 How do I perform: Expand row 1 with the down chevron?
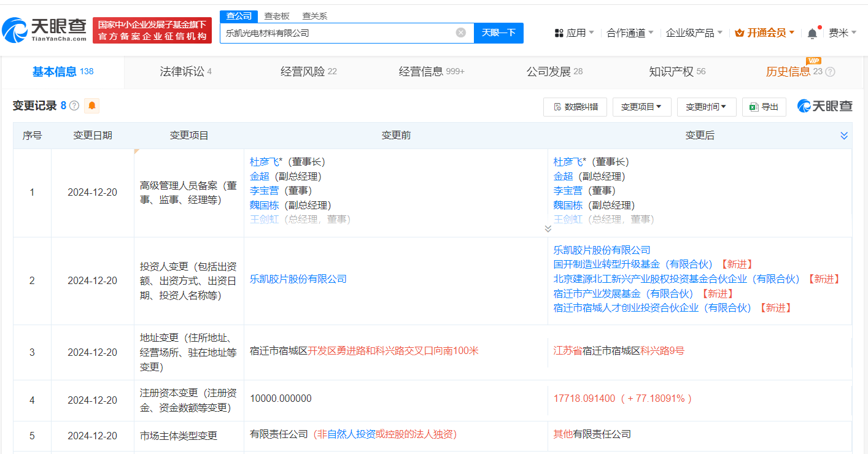[547, 228]
